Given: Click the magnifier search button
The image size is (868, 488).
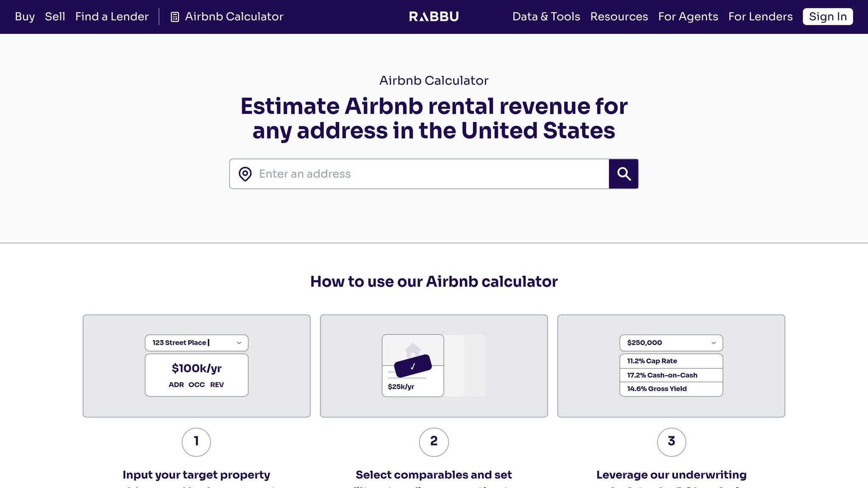Looking at the screenshot, I should coord(623,174).
